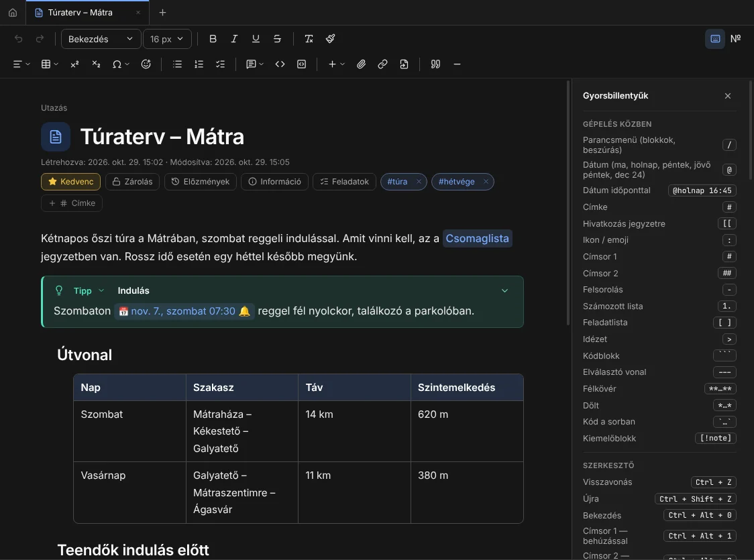The width and height of the screenshot is (754, 560).
Task: Toggle bold formatting
Action: tap(213, 39)
